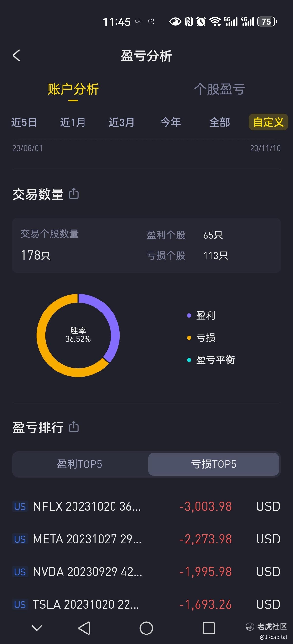The width and height of the screenshot is (293, 644).
Task: Open recent apps square button
Action: (209, 628)
